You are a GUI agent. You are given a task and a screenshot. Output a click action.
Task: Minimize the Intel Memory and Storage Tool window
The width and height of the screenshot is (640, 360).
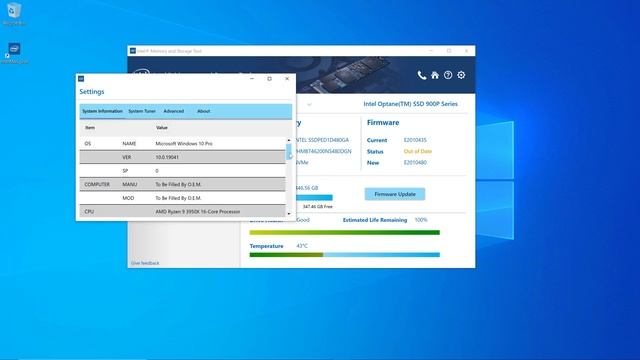(x=431, y=51)
